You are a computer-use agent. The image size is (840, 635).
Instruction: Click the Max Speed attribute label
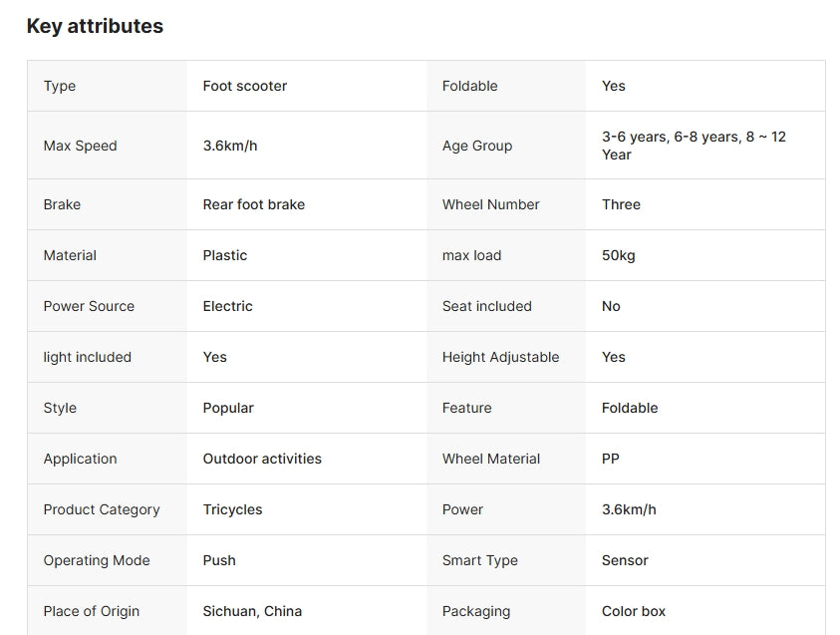(80, 146)
